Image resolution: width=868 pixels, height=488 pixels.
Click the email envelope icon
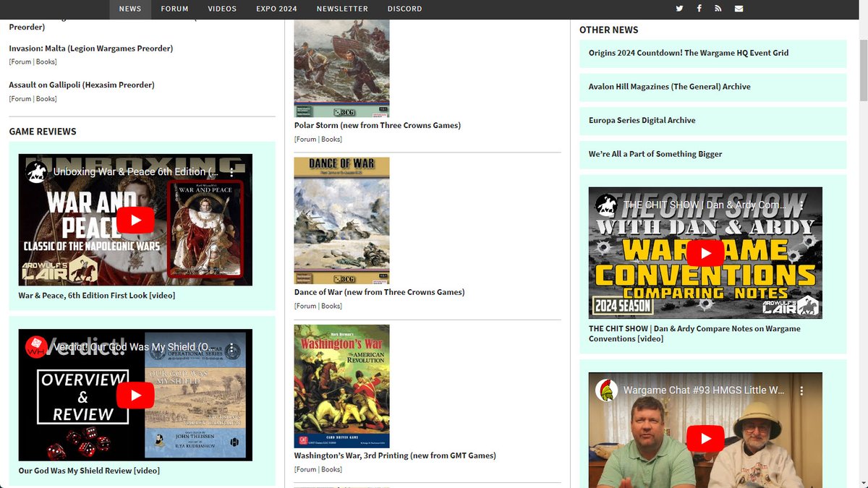(739, 9)
